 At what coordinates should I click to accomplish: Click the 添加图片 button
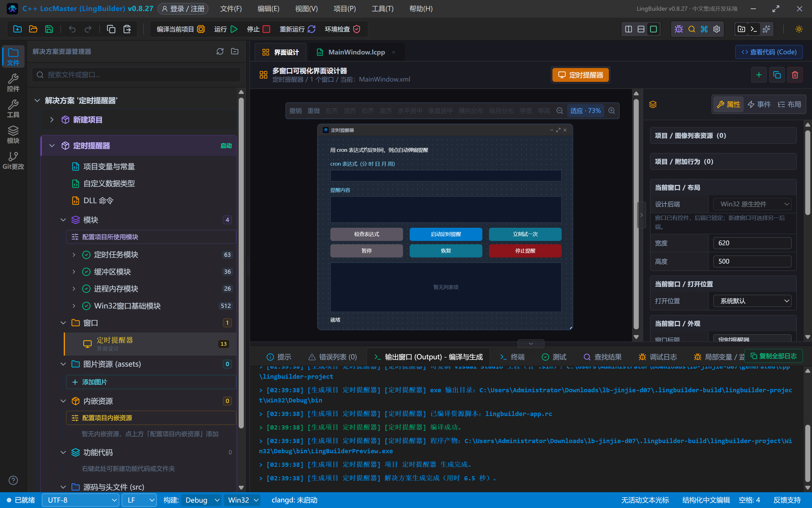coord(151,382)
